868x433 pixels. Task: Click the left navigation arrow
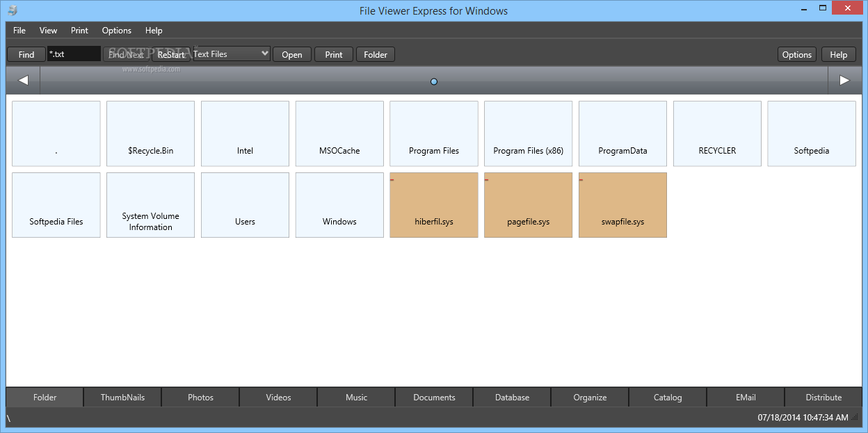coord(23,81)
